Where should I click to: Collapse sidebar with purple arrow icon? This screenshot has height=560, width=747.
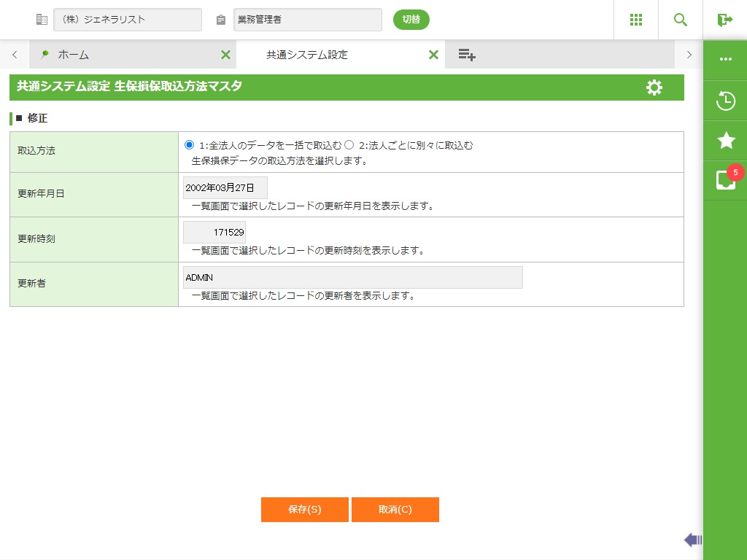[692, 540]
